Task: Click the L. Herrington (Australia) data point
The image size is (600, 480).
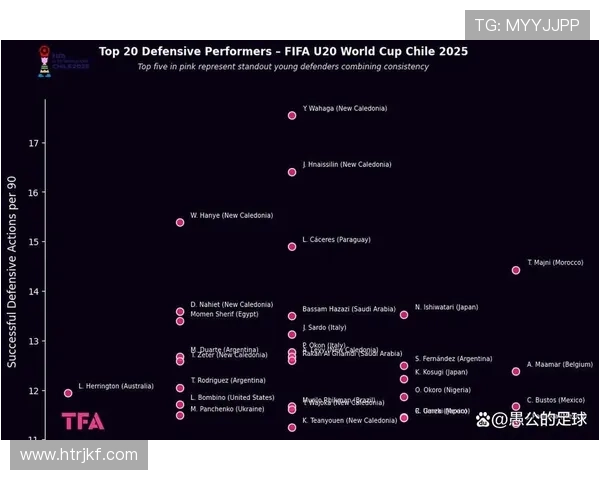Action: coord(68,393)
